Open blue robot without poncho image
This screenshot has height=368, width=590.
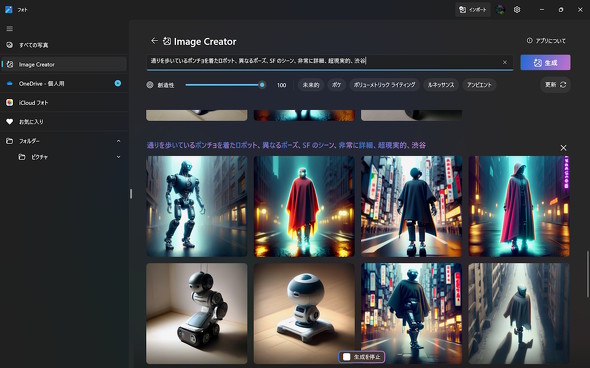coord(197,206)
